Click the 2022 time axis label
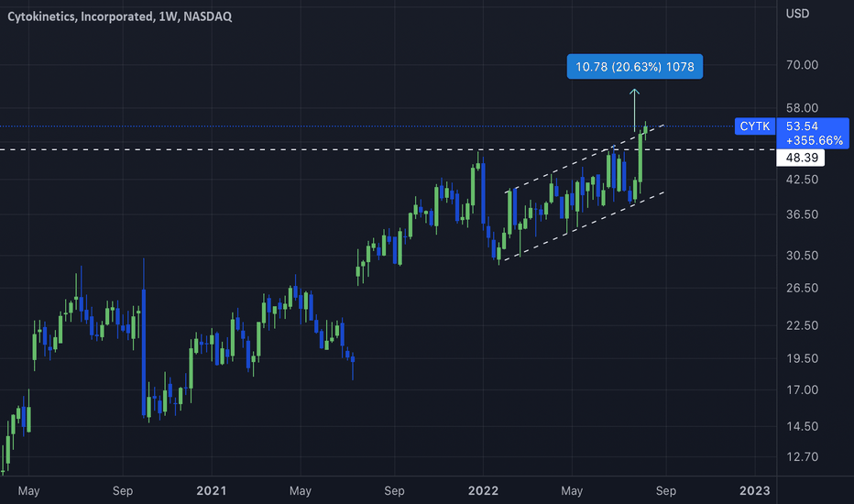Viewport: 854px width, 504px height. pyautogui.click(x=483, y=491)
